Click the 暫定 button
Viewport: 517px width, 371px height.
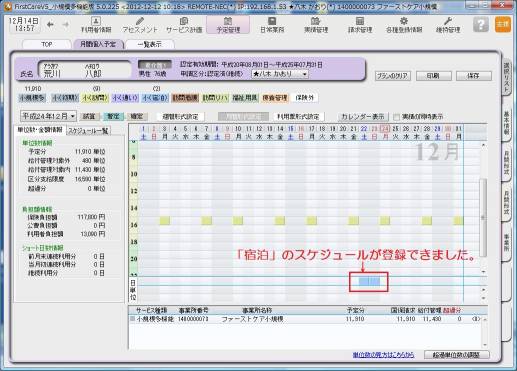[113, 116]
